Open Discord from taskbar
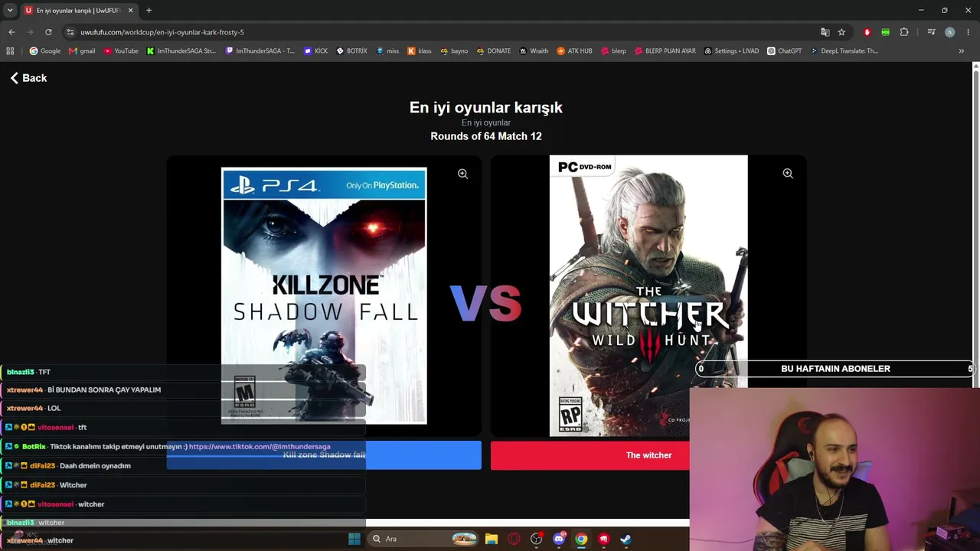The height and width of the screenshot is (551, 980). point(559,539)
